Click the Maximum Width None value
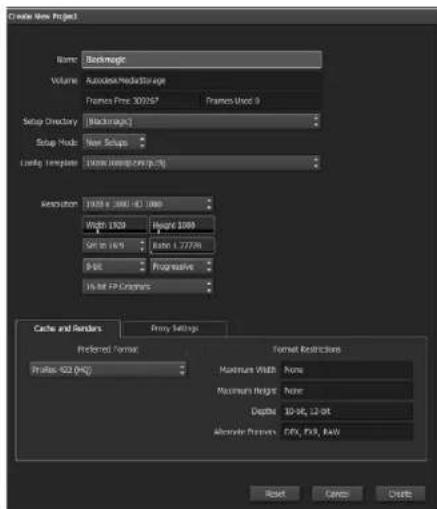 (x=347, y=370)
